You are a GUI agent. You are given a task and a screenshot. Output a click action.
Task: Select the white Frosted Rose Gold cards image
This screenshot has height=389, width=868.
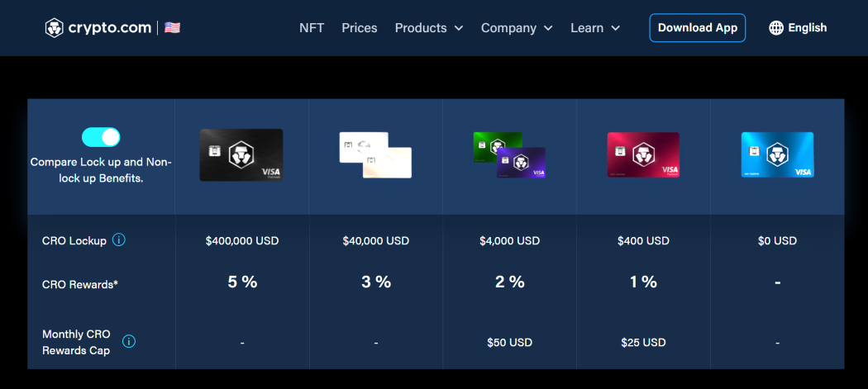pyautogui.click(x=375, y=155)
